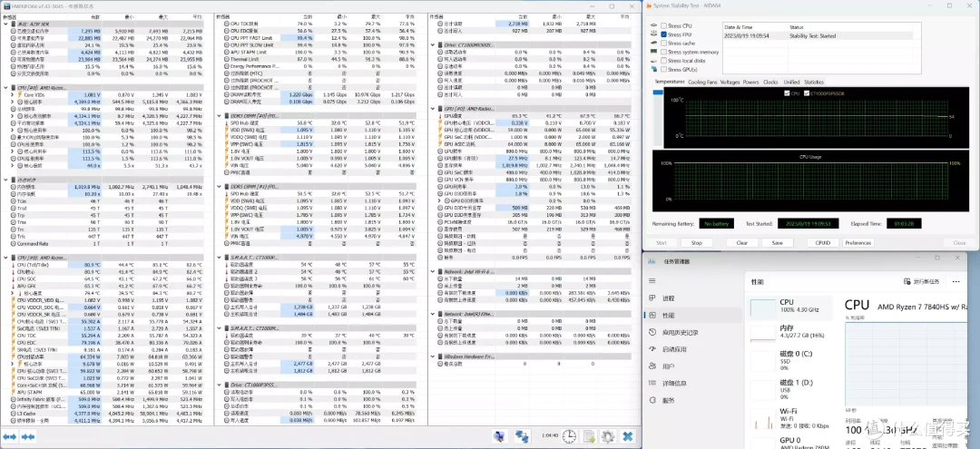
Task: Open AIDA64 Preferences button
Action: (858, 243)
